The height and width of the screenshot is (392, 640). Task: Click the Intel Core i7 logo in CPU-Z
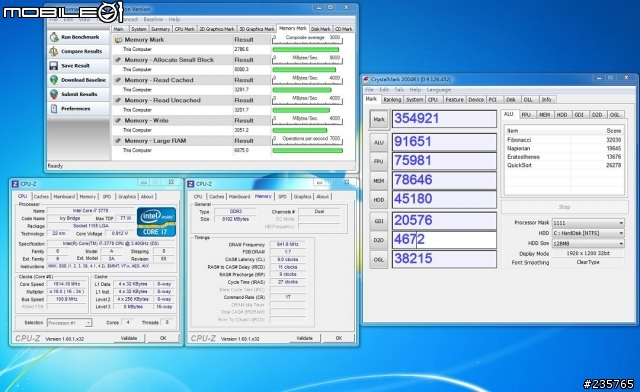[x=156, y=222]
